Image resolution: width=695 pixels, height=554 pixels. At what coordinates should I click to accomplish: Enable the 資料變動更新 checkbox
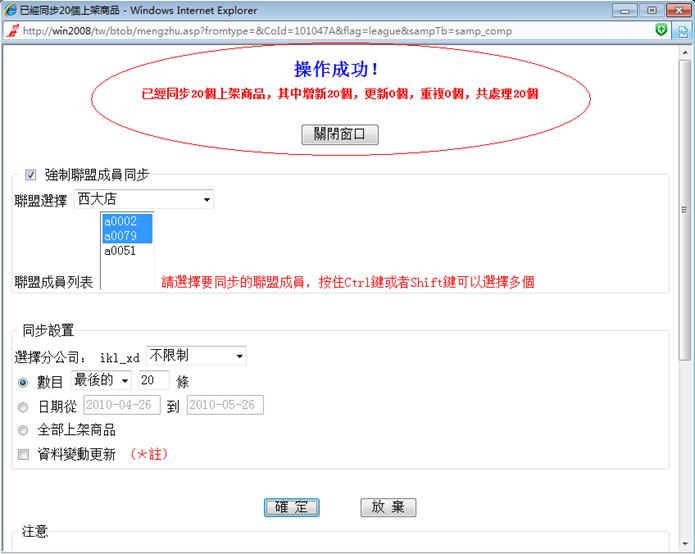coord(23,454)
